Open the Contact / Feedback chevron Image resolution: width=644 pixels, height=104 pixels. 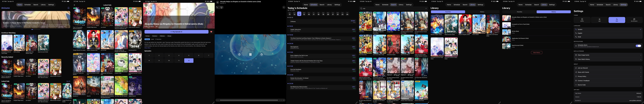[x=641, y=81]
